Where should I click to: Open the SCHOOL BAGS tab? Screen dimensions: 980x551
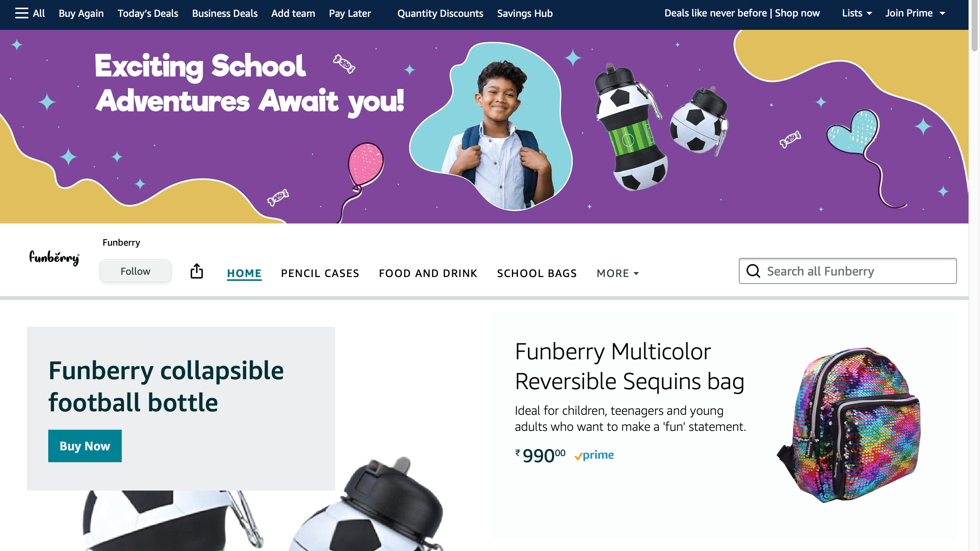[537, 273]
